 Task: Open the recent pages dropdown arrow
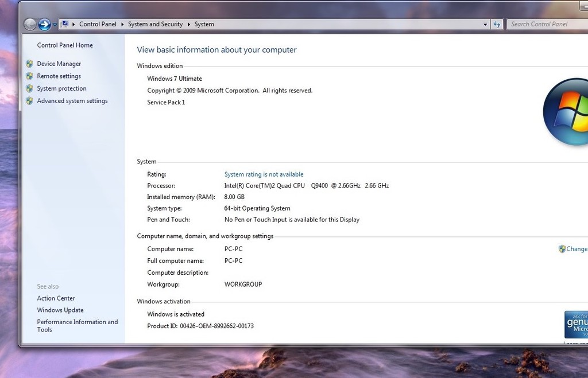[x=55, y=24]
